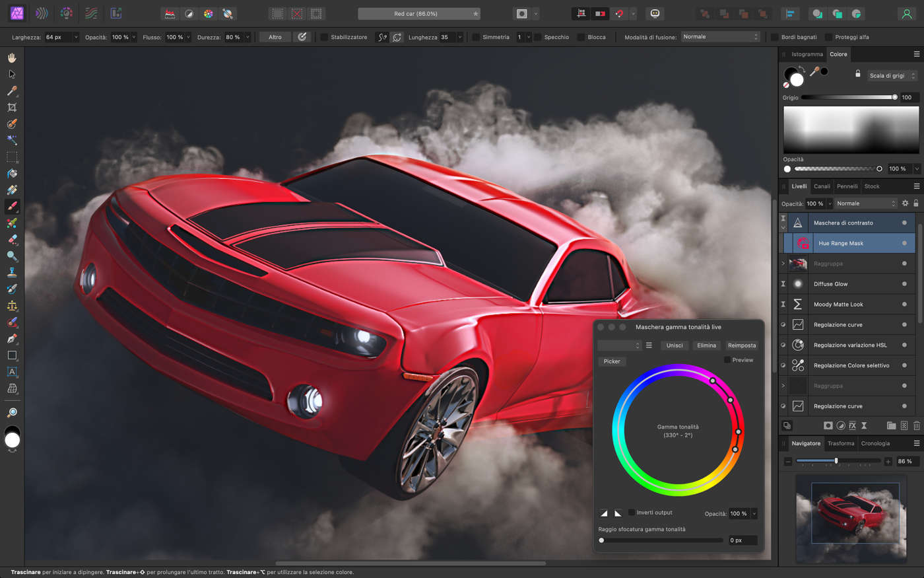Image resolution: width=924 pixels, height=578 pixels.
Task: Select the Move tool arrow
Action: [x=12, y=75]
